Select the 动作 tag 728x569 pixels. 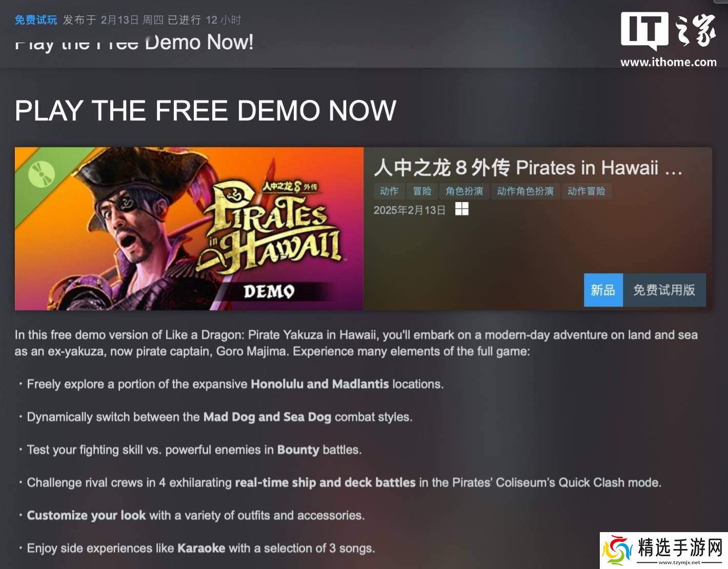pos(389,191)
